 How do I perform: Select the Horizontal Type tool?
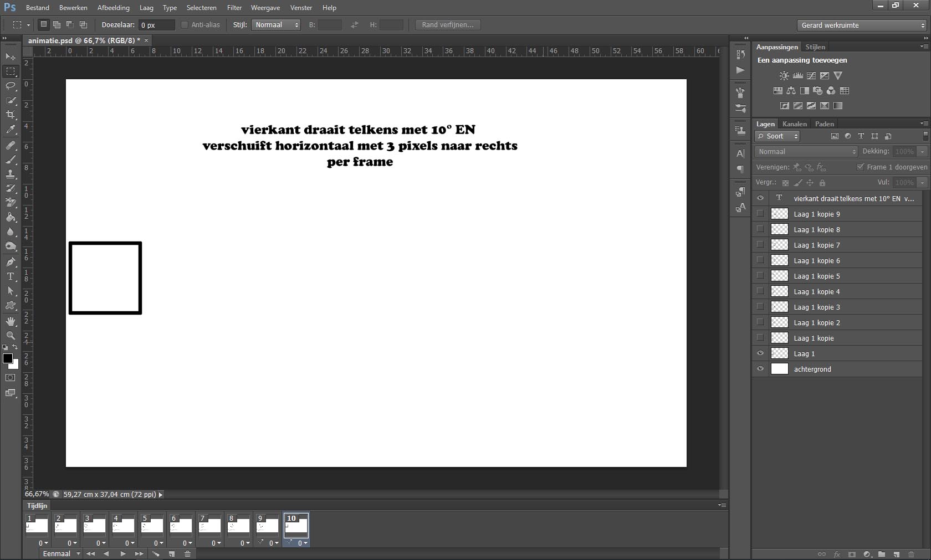tap(11, 276)
